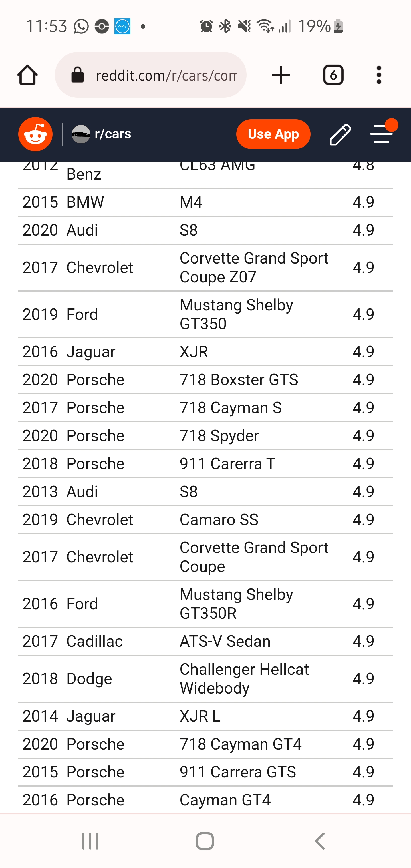This screenshot has width=411, height=868.
Task: Tap the Reddit snoo logo
Action: click(x=35, y=134)
